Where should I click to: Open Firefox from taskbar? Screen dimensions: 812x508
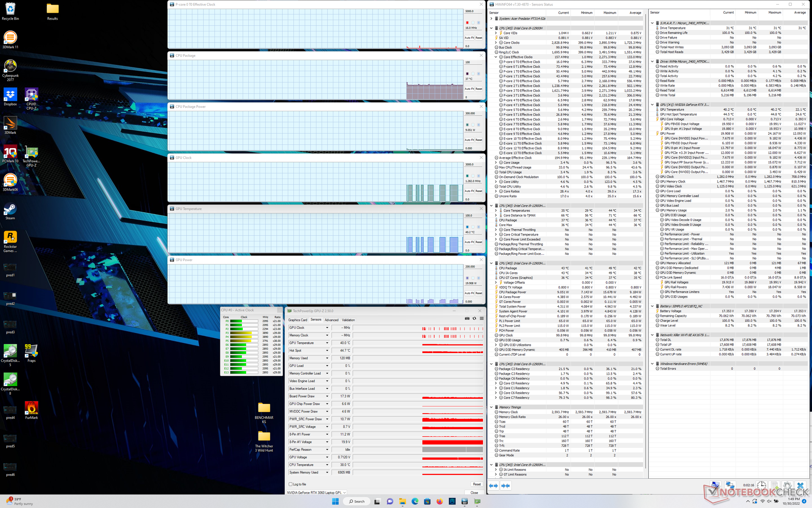439,501
